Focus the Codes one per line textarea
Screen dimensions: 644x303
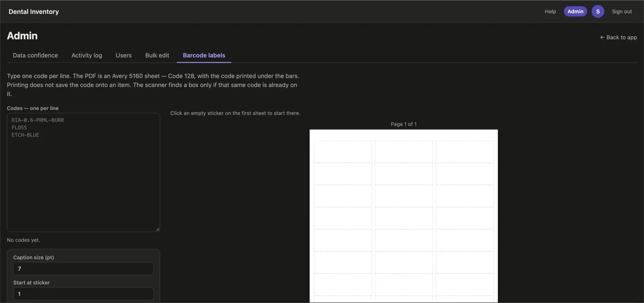coord(83,172)
